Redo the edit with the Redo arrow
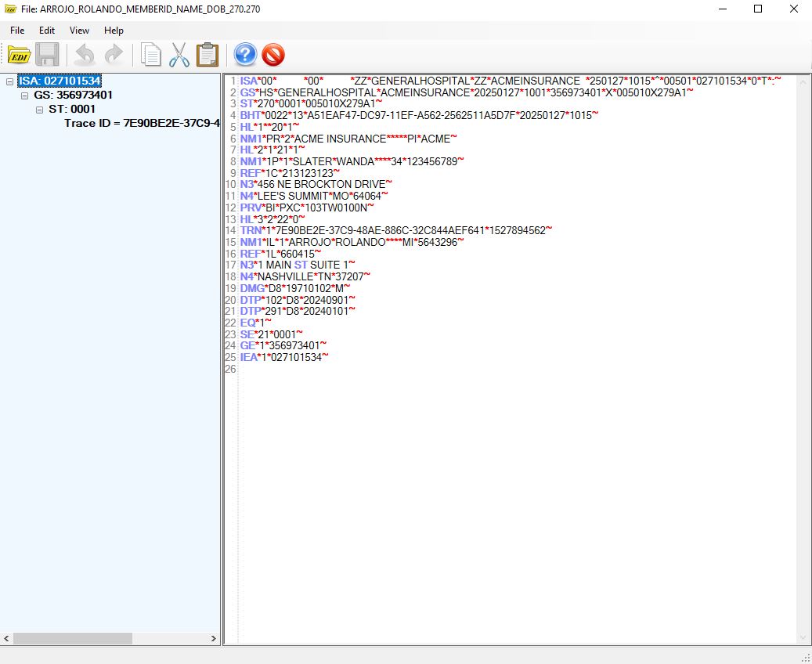The width and height of the screenshot is (812, 664). tap(114, 54)
